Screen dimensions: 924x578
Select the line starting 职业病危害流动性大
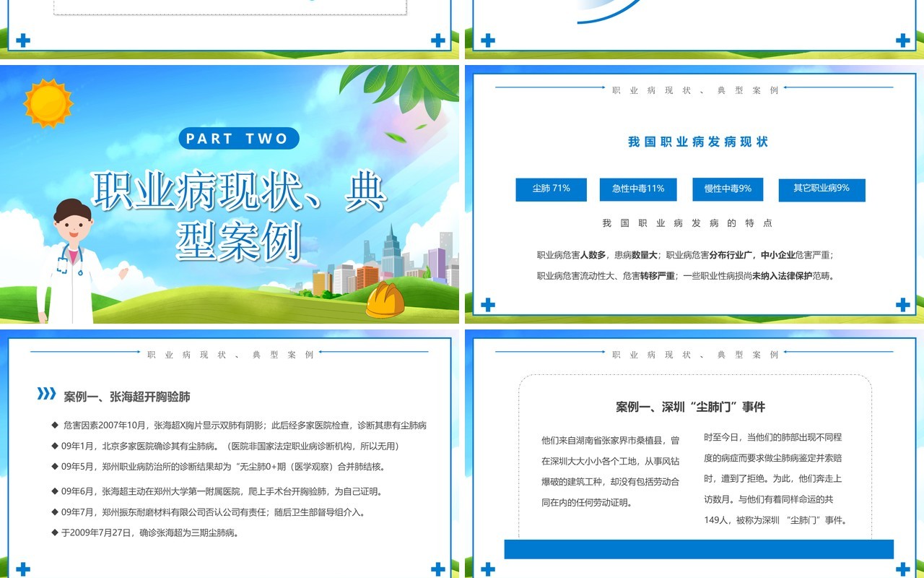(x=685, y=276)
